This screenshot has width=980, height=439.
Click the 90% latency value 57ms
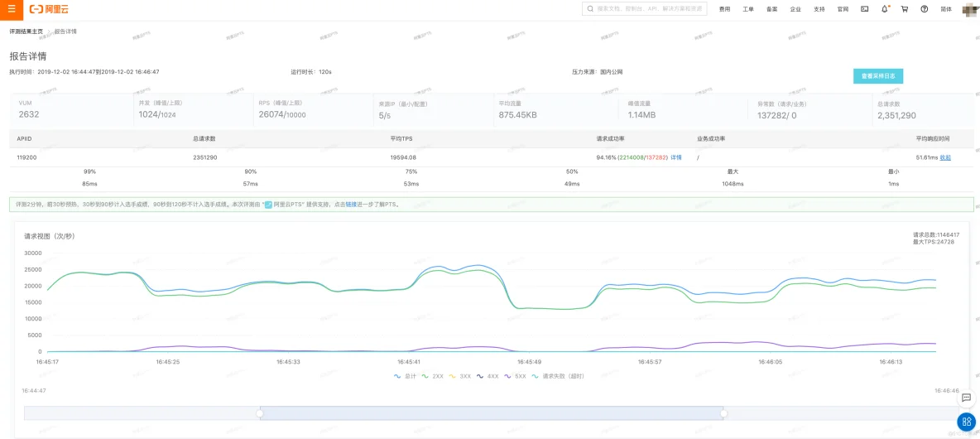pyautogui.click(x=251, y=184)
